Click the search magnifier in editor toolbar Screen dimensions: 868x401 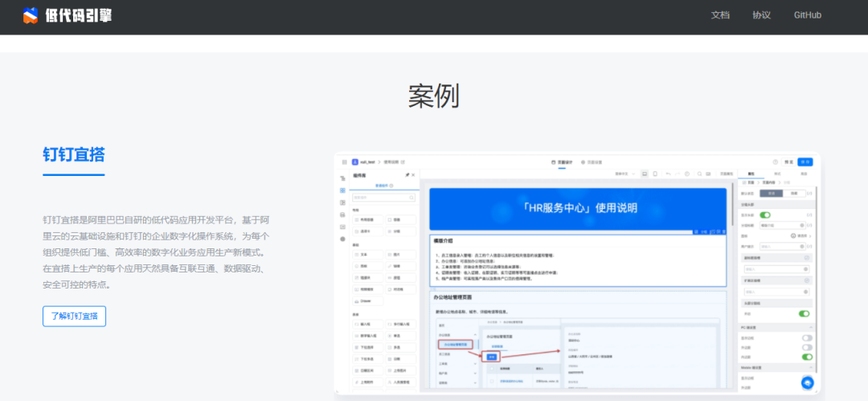tap(699, 174)
